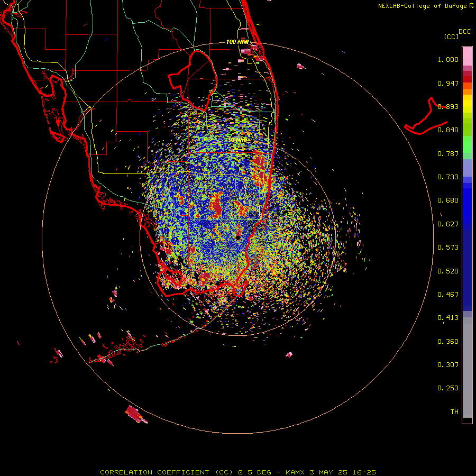Click the 0.787 scale value
476x476 pixels.
click(448, 153)
